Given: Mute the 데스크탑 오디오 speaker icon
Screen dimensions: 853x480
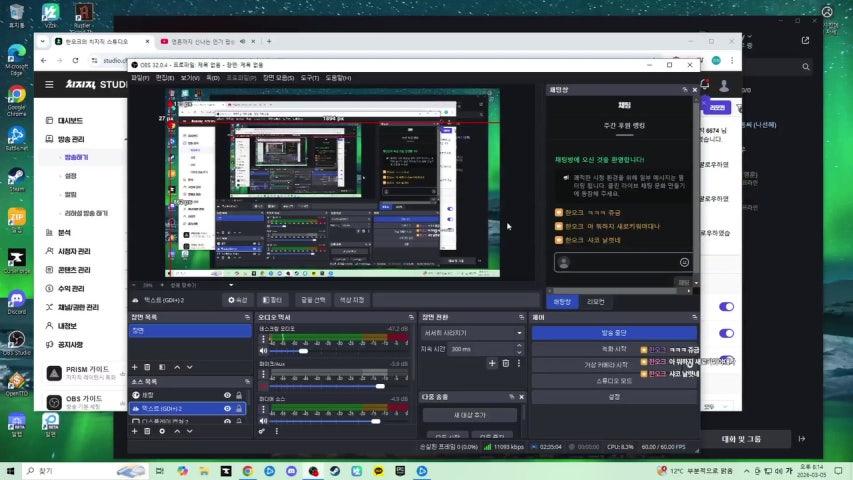Looking at the screenshot, I should (264, 351).
